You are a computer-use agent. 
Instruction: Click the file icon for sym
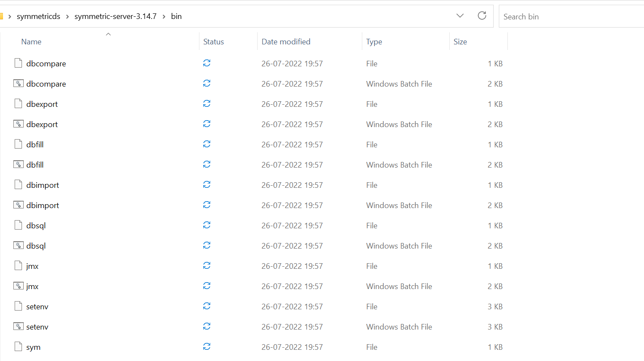point(18,347)
